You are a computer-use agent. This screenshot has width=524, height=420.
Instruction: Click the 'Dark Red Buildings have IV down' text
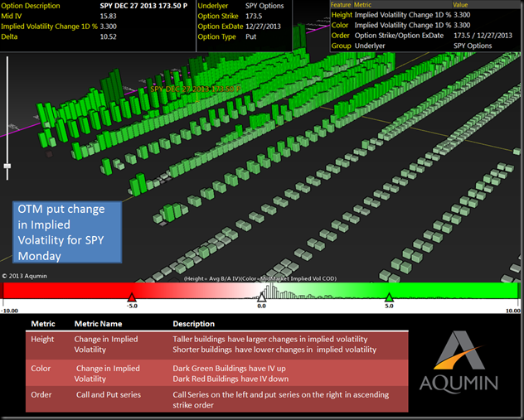click(230, 379)
